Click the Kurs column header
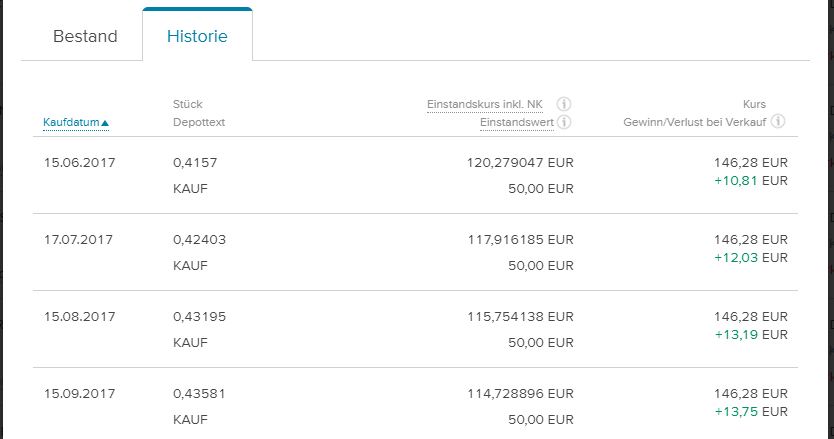This screenshot has height=439, width=834. 754,103
